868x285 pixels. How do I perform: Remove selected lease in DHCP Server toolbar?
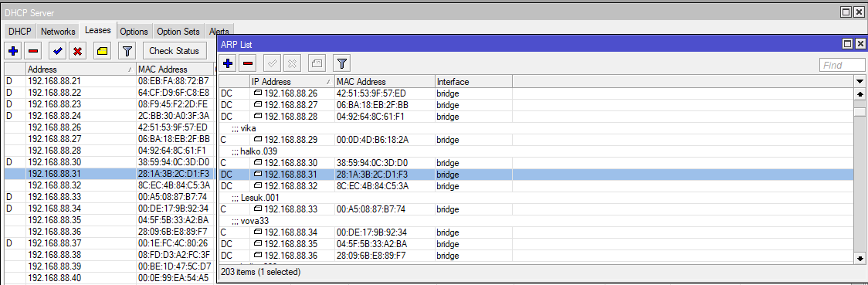(33, 51)
